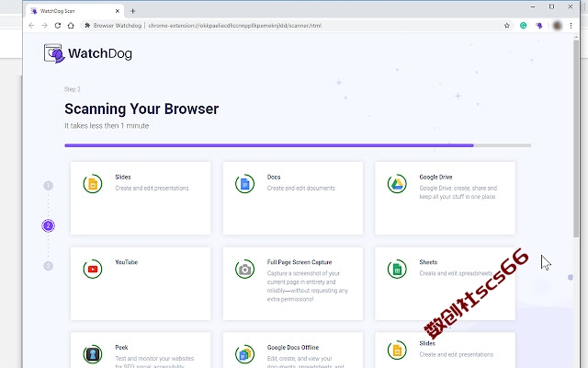This screenshot has width=588, height=368.
Task: Click 'Full Page Screen Capture' title
Action: 300,262
